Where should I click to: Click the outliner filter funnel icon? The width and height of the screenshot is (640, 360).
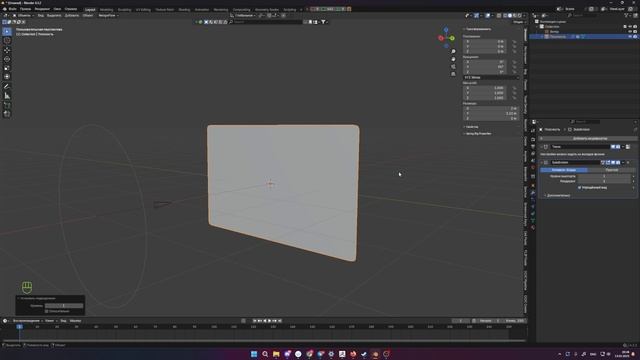627,16
